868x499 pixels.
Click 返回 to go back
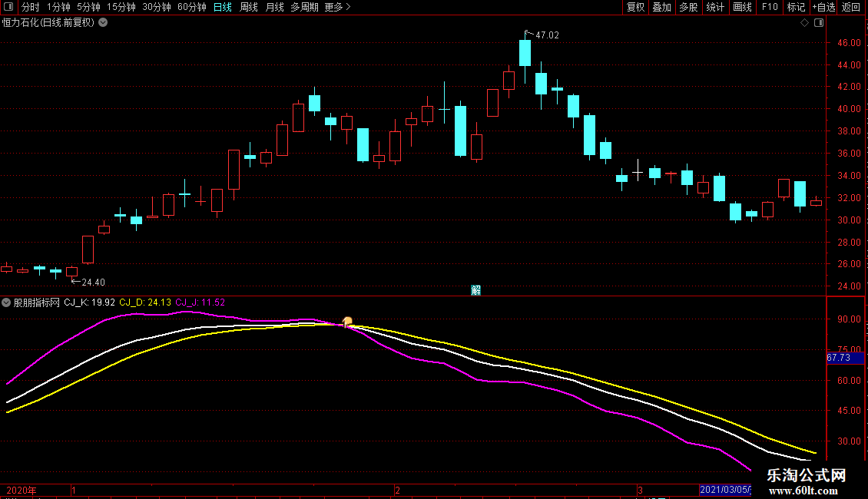[851, 7]
